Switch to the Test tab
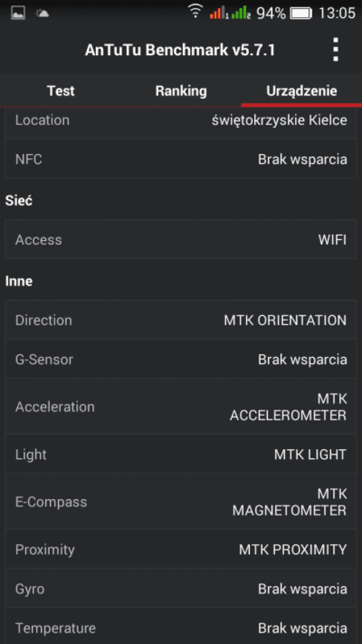 tap(61, 91)
